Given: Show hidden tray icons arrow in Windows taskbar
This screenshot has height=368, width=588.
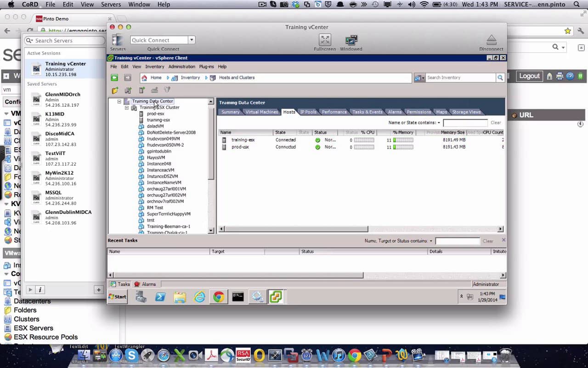Looking at the screenshot, I should point(462,297).
